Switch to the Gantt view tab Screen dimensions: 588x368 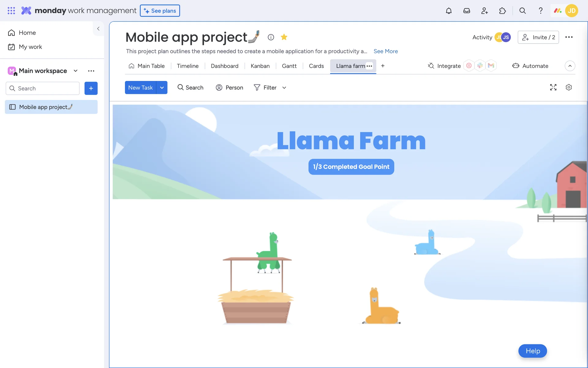click(289, 66)
